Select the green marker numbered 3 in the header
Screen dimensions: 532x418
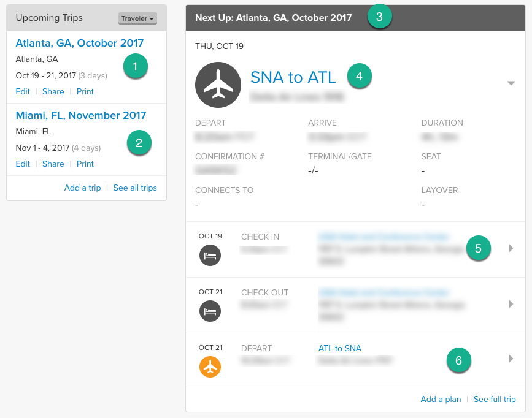tap(379, 17)
